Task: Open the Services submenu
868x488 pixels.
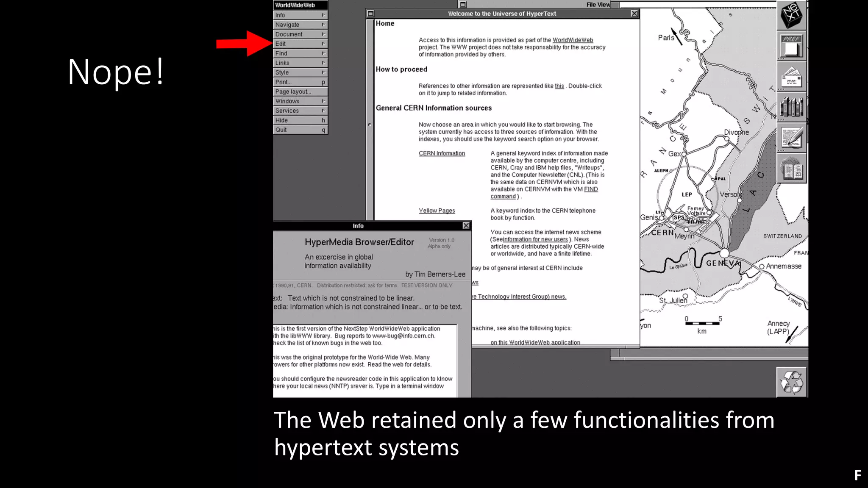Action: coord(300,111)
